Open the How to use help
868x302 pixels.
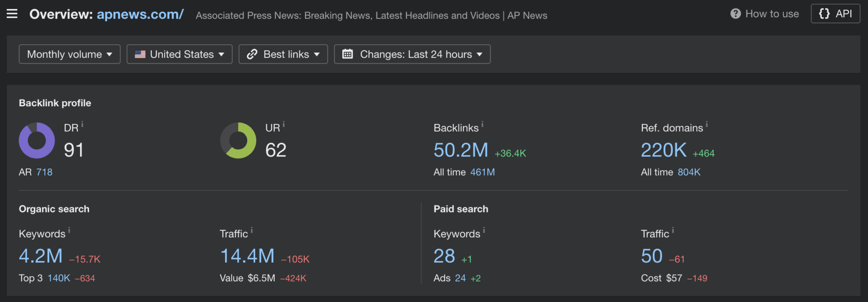765,14
